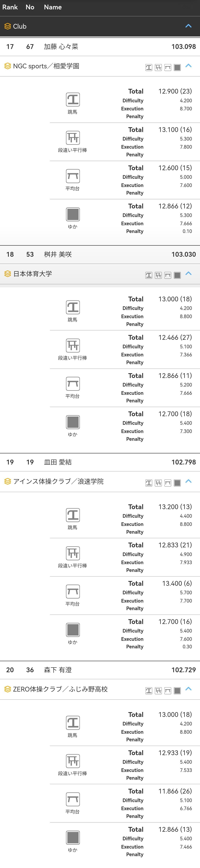Sort by the Rank column header
The image size is (200, 868).
point(10,7)
